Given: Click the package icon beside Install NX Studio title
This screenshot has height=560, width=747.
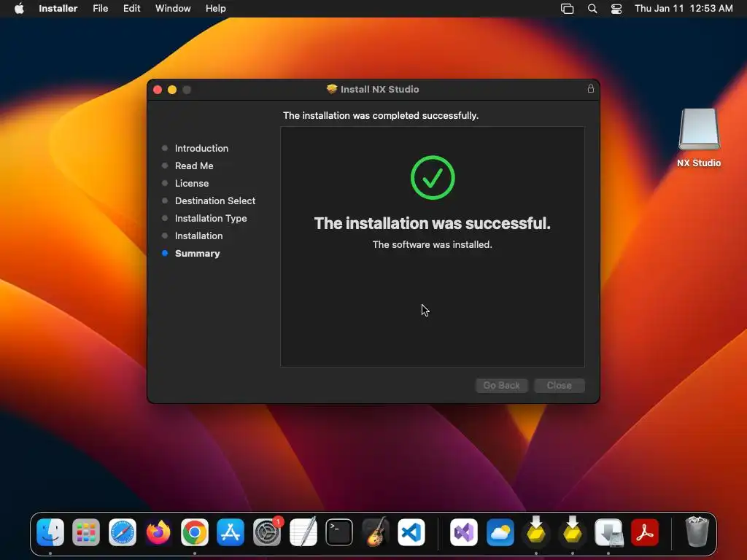Looking at the screenshot, I should (x=332, y=89).
